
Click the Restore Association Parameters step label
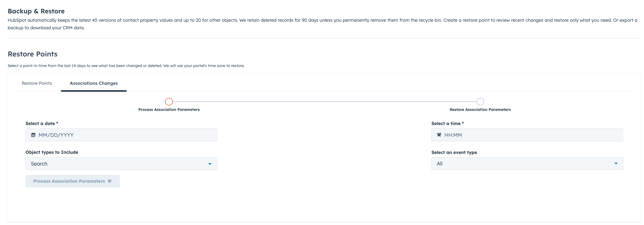480,110
